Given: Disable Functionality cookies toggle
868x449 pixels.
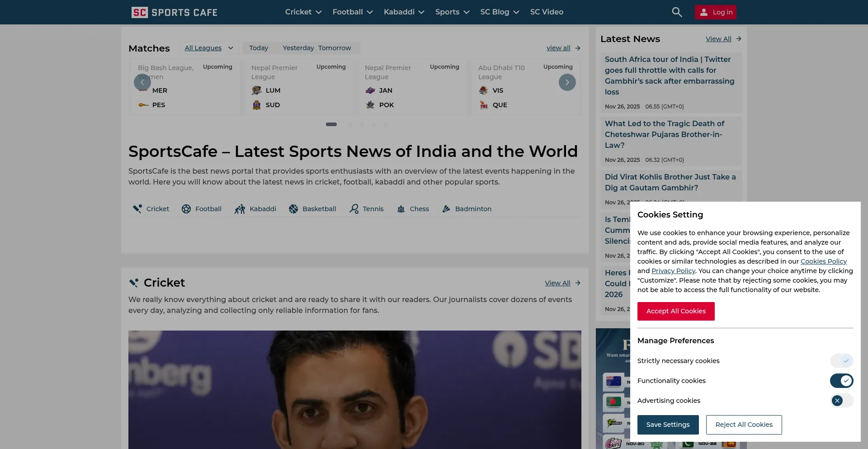Looking at the screenshot, I should click(841, 381).
